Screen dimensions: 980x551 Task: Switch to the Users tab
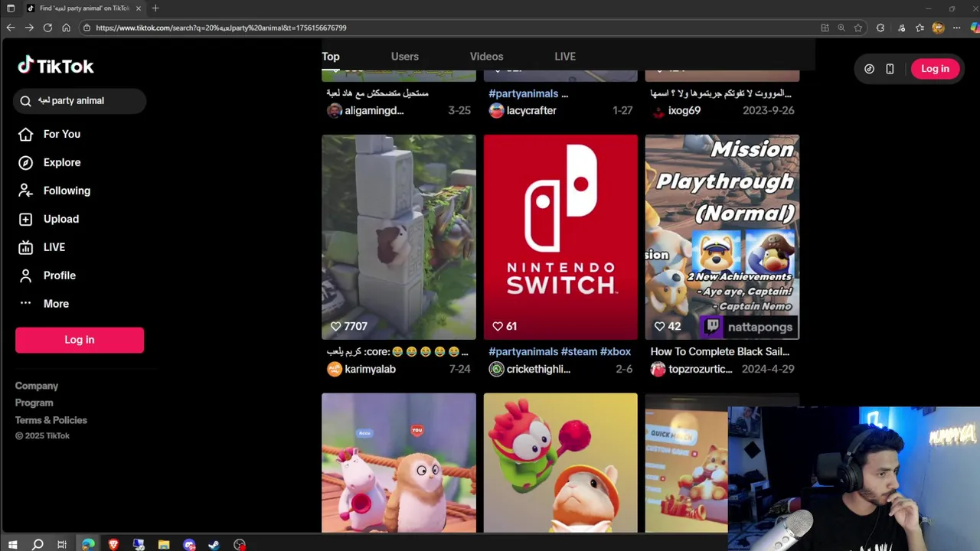tap(405, 57)
